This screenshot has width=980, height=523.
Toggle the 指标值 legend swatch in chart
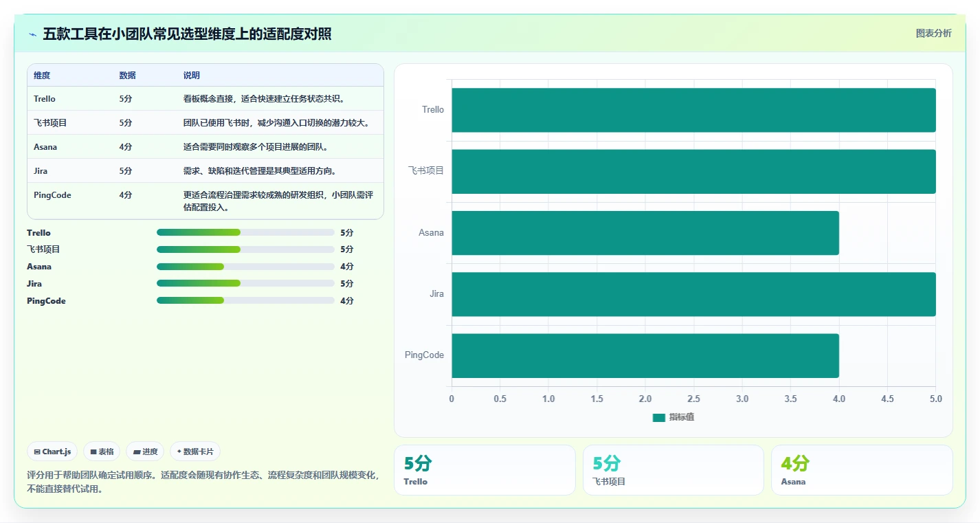(659, 417)
